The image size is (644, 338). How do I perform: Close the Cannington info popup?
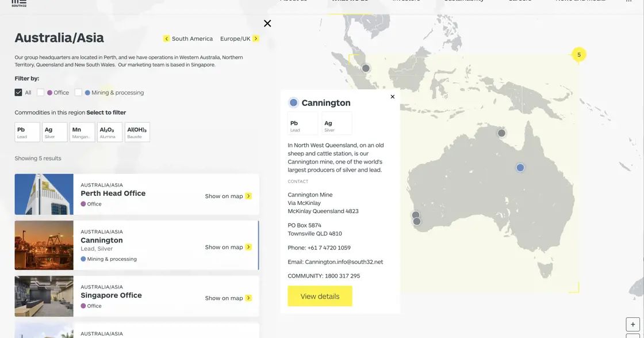[393, 97]
